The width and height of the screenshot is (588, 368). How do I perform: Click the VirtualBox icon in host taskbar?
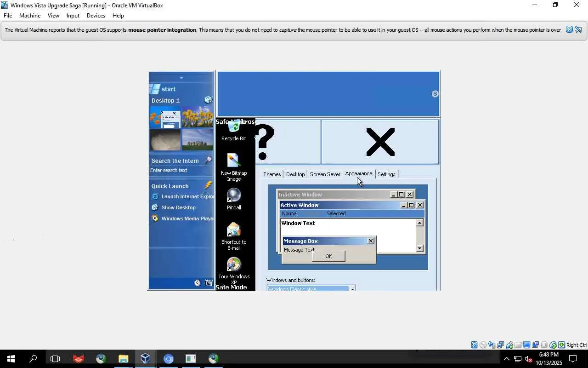click(146, 359)
